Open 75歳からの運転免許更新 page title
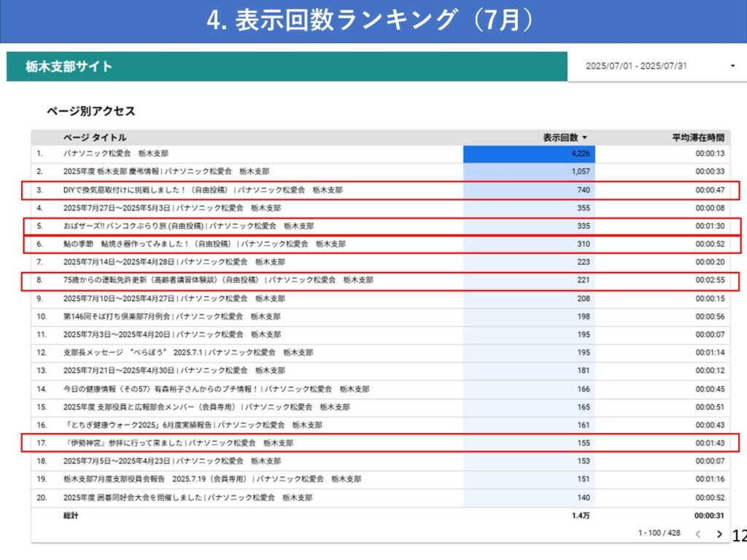The width and height of the screenshot is (747, 560). tap(217, 280)
